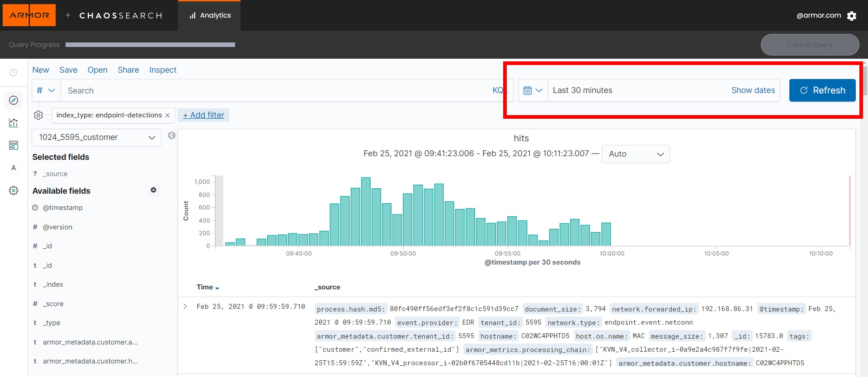Open the Inspect menu item

pyautogui.click(x=163, y=70)
